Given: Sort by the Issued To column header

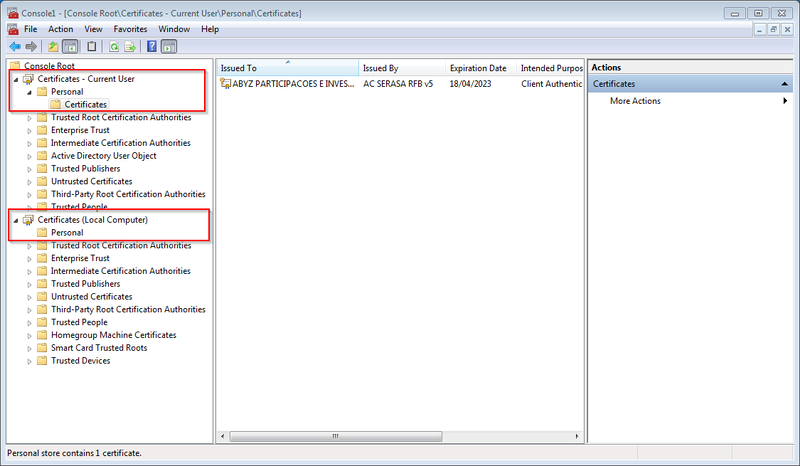Looking at the screenshot, I should (x=288, y=68).
